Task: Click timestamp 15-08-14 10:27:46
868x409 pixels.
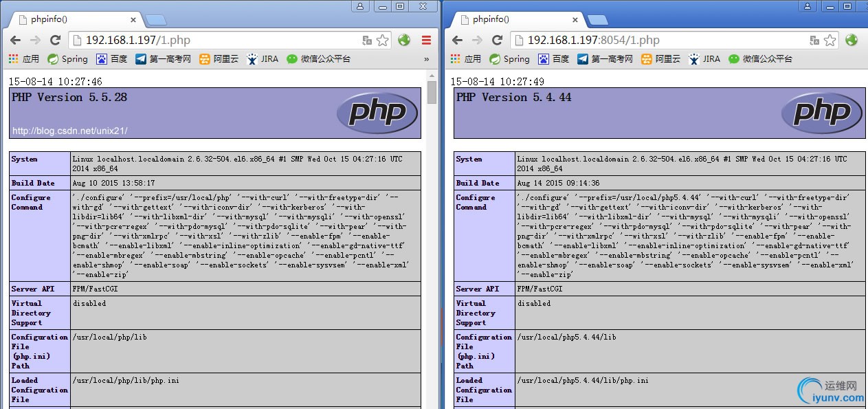Action: pyautogui.click(x=56, y=82)
